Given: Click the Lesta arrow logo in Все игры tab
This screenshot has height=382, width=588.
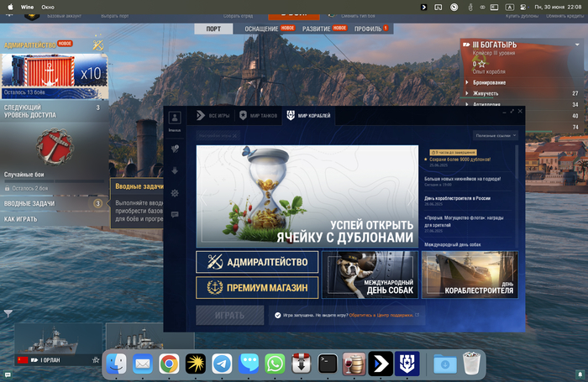Looking at the screenshot, I should 201,116.
